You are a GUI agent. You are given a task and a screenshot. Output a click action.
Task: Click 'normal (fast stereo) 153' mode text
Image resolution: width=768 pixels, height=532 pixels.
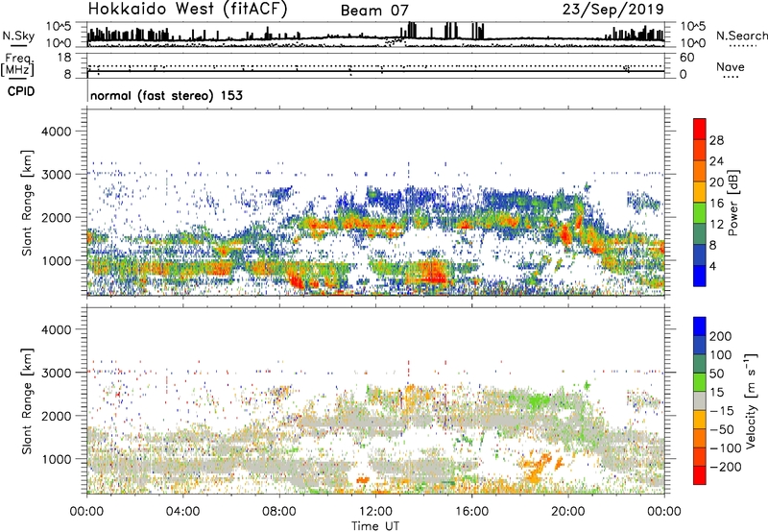point(166,95)
